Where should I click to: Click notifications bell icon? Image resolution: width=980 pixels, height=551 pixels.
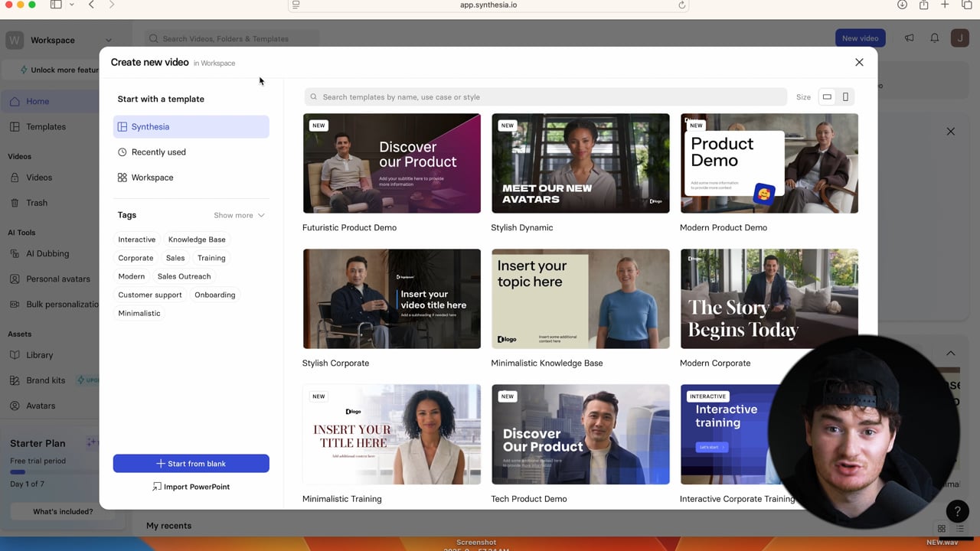click(x=934, y=38)
